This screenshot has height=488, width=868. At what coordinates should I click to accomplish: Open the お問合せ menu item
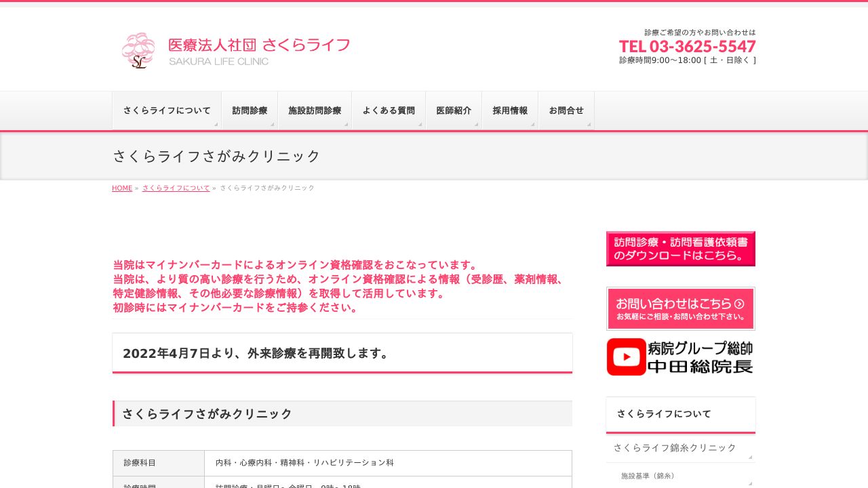[x=566, y=110]
